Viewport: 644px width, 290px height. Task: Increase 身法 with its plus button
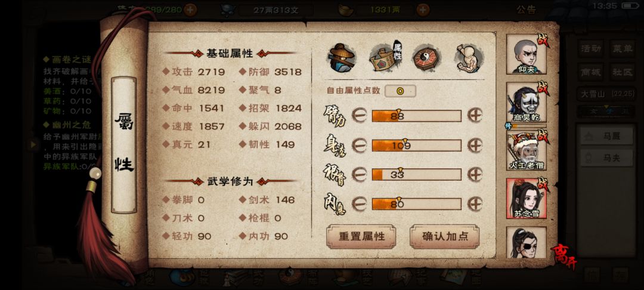tap(475, 145)
